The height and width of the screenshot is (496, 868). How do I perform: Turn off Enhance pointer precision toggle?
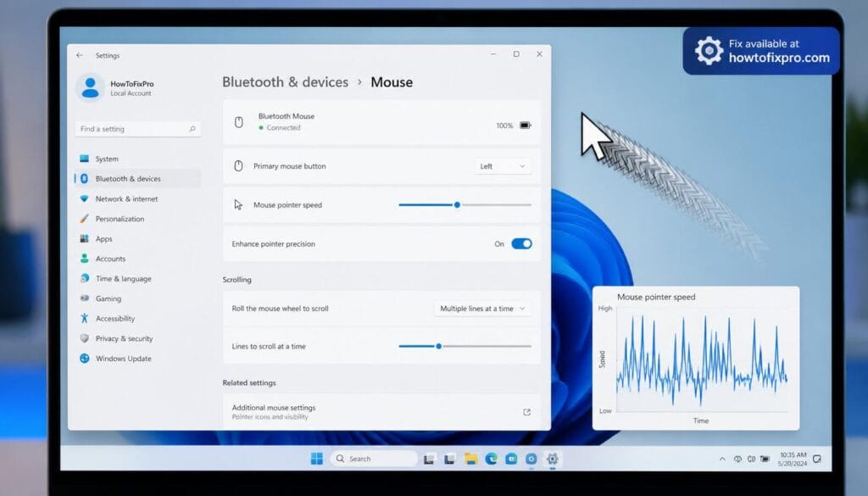(521, 243)
